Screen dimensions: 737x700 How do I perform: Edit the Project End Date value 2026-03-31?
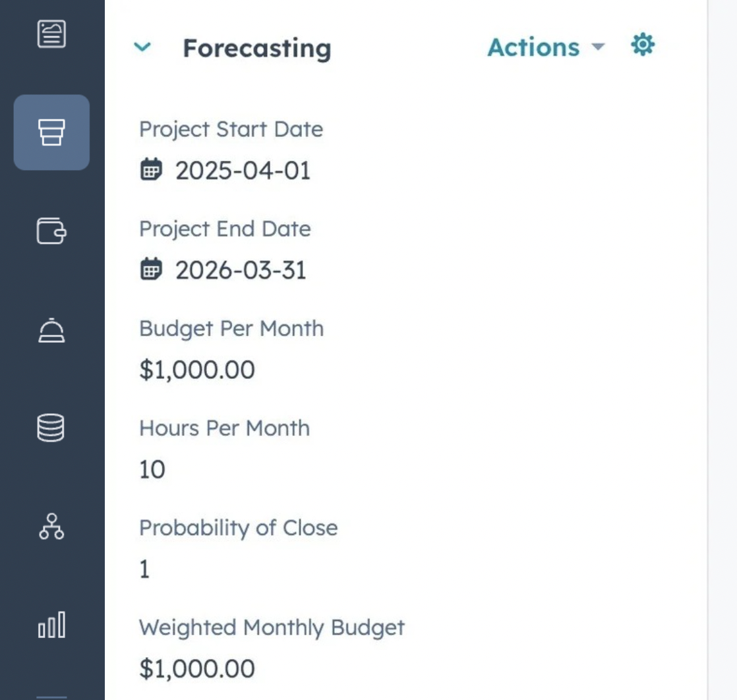(x=241, y=271)
